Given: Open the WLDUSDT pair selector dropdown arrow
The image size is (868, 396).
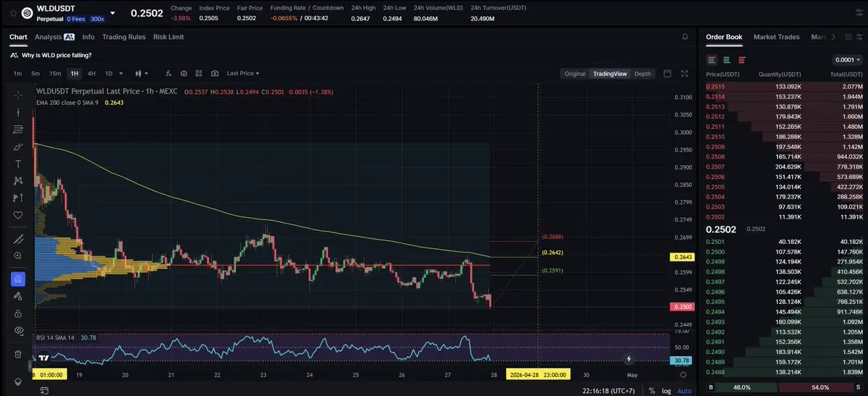Looking at the screenshot, I should (x=114, y=13).
